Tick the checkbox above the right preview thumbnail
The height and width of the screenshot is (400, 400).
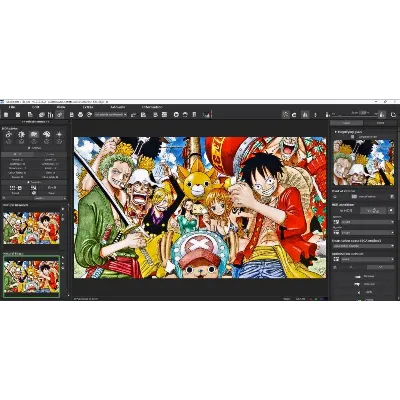click(x=352, y=137)
